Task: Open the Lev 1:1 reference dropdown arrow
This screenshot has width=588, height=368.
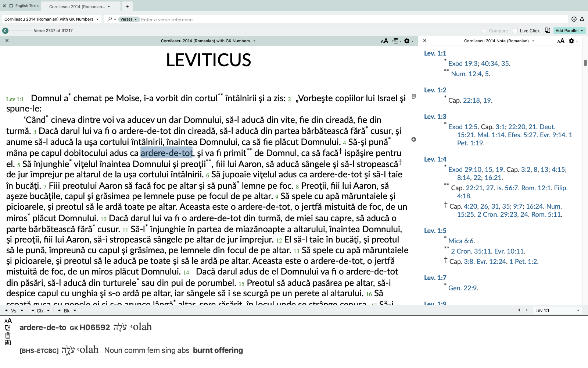Action: [578, 310]
